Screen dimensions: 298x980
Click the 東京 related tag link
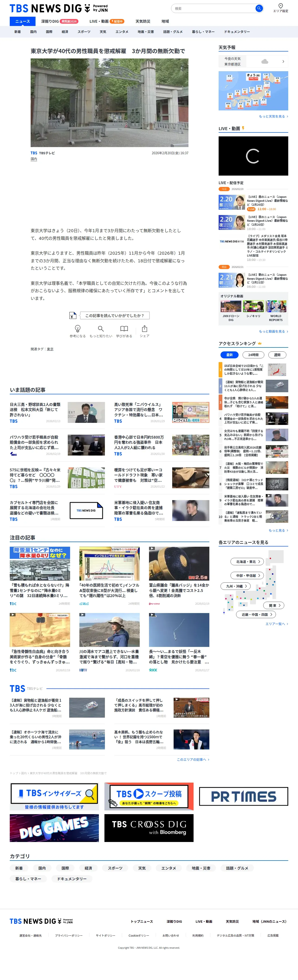pos(50,349)
